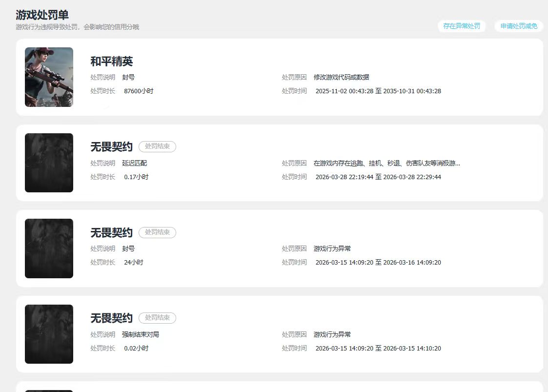Click 无畏契约 title on the 延迟匹配 card
Viewport: 548px width, 392px height.
(x=111, y=146)
